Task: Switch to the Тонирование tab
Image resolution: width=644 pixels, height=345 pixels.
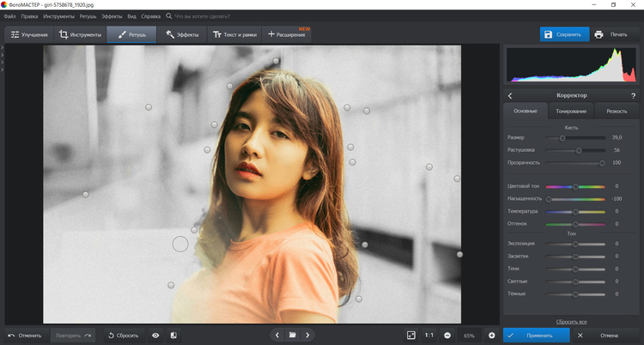Action: [x=571, y=111]
